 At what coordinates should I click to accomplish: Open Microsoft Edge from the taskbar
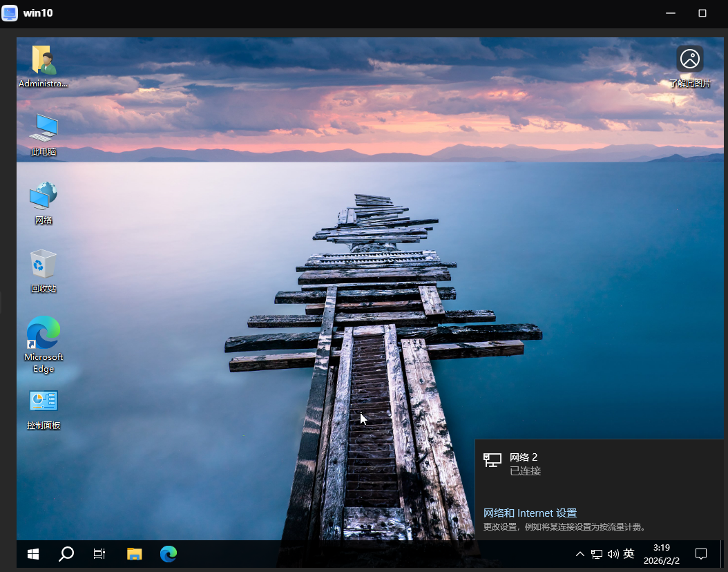pyautogui.click(x=168, y=553)
